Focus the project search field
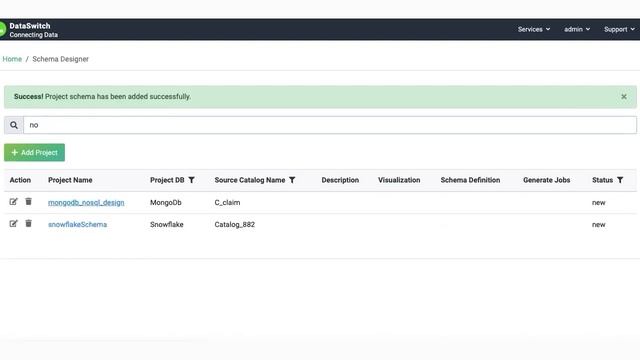Image resolution: width=640 pixels, height=360 pixels. coord(330,125)
